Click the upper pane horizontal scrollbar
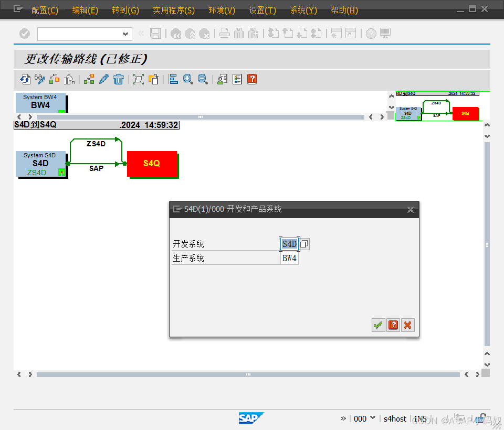 [200, 117]
